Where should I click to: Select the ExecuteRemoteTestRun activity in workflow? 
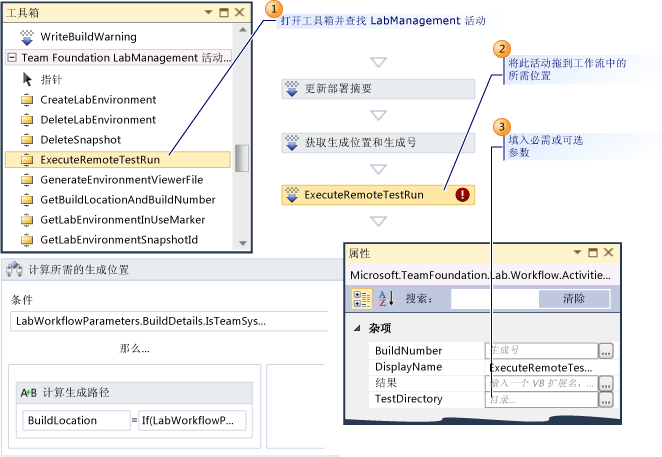(378, 195)
